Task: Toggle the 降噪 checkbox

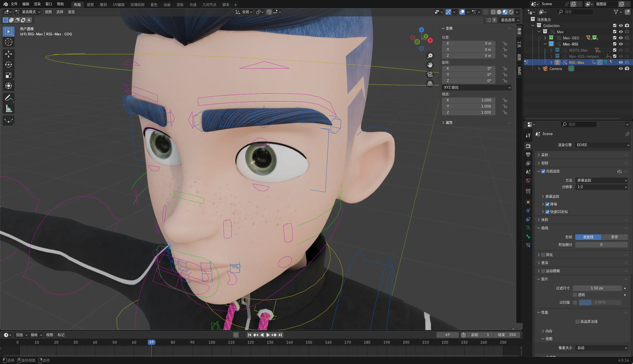Action: pyautogui.click(x=547, y=204)
